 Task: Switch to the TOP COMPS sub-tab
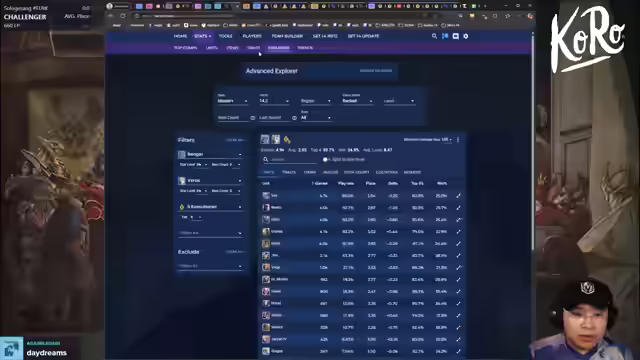click(185, 48)
